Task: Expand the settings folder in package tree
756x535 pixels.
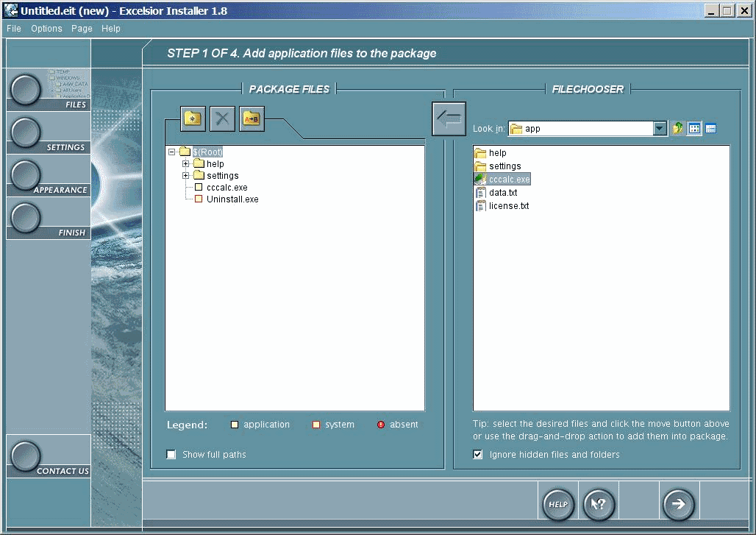Action: (185, 176)
